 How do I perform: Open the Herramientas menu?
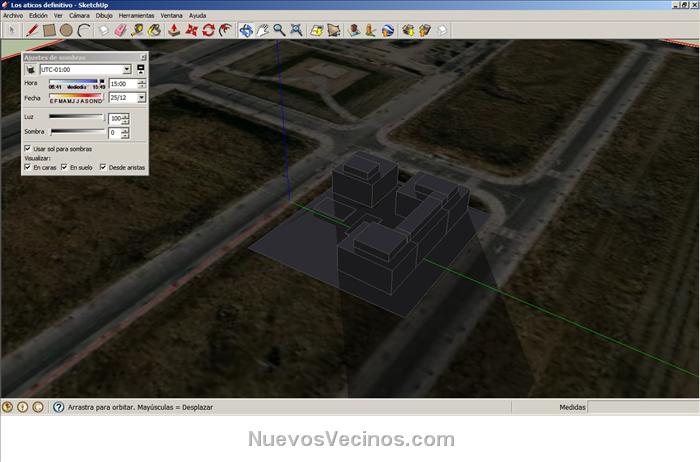coord(136,16)
